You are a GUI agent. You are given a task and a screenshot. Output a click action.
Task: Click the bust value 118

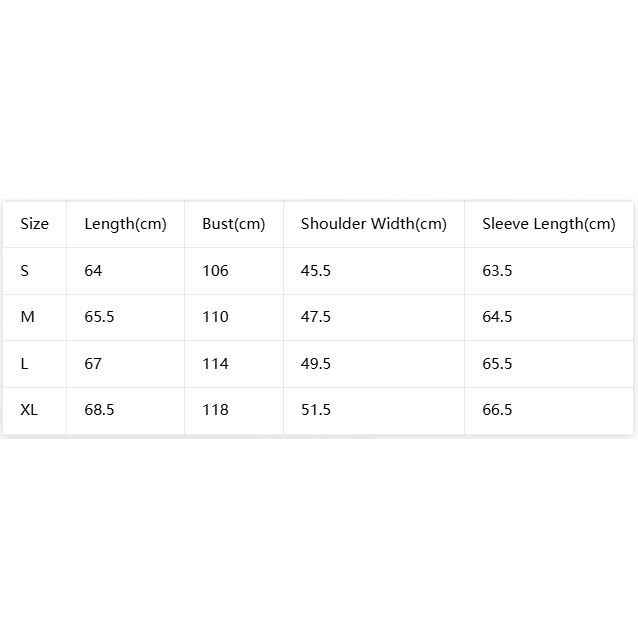tap(215, 409)
